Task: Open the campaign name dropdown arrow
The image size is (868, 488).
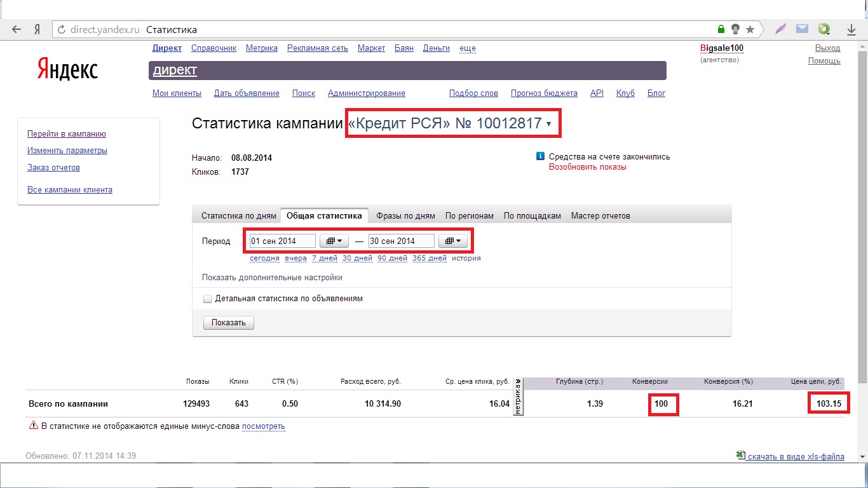Action: [549, 124]
